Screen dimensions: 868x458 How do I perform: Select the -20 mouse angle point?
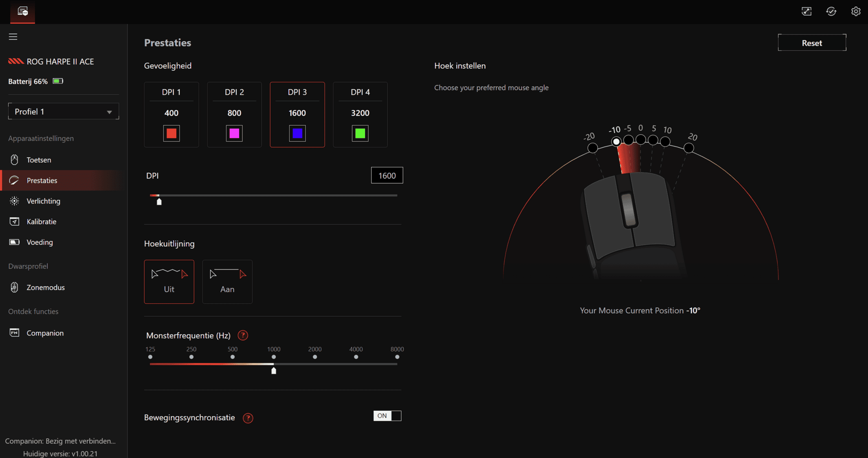pos(593,148)
